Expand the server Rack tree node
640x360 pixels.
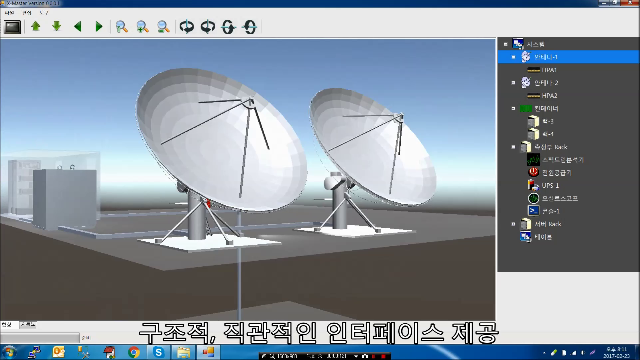513,224
